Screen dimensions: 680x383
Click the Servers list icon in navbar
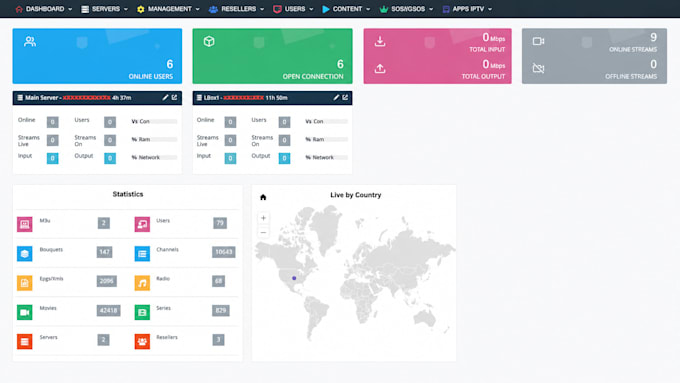point(85,9)
